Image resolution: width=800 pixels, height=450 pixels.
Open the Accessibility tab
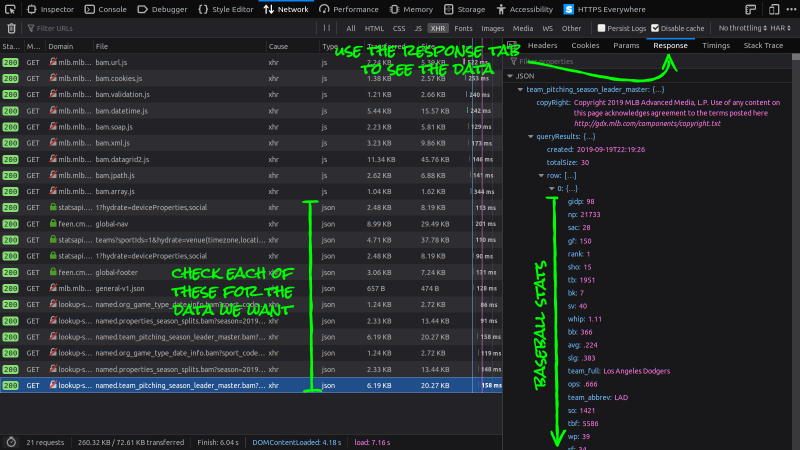pos(524,9)
